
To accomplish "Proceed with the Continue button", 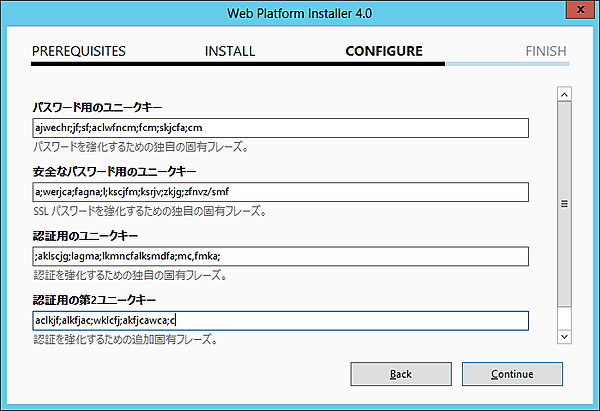I will coord(512,374).
